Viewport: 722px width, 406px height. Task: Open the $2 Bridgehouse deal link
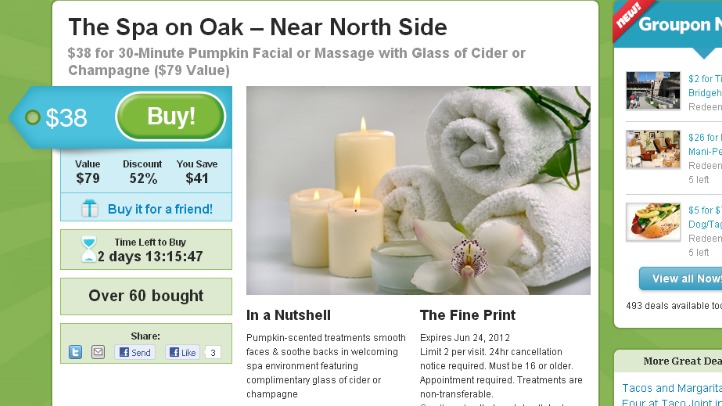(x=705, y=86)
